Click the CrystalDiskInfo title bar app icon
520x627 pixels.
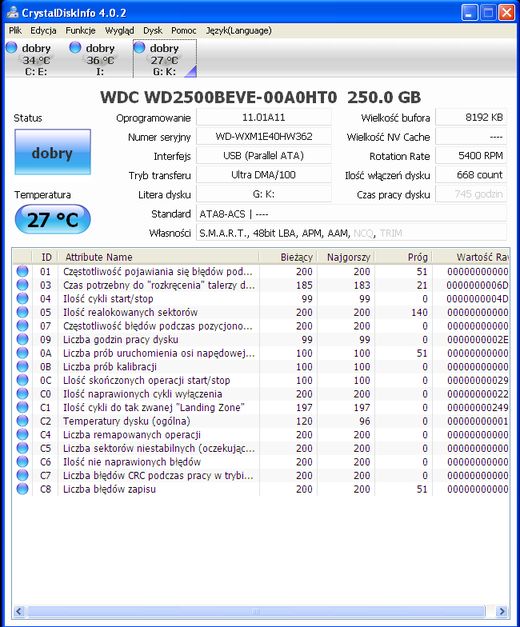click(12, 12)
